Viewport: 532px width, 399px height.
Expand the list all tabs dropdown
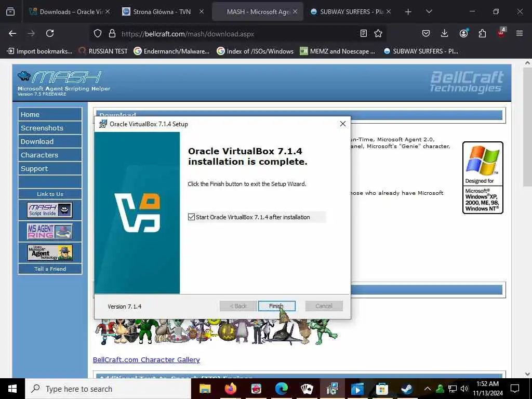pyautogui.click(x=429, y=11)
